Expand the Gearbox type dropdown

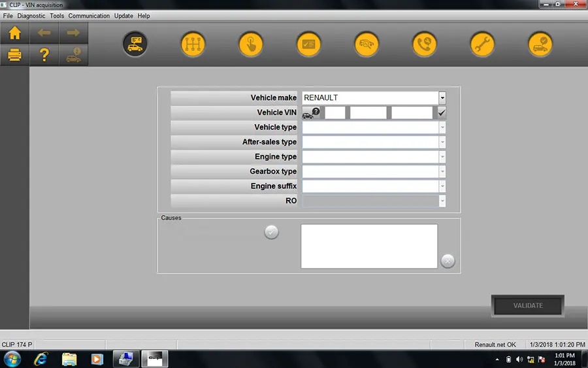442,171
